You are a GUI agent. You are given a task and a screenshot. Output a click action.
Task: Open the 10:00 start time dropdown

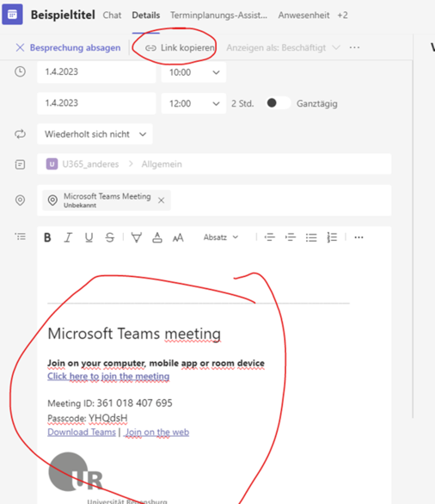(x=193, y=72)
